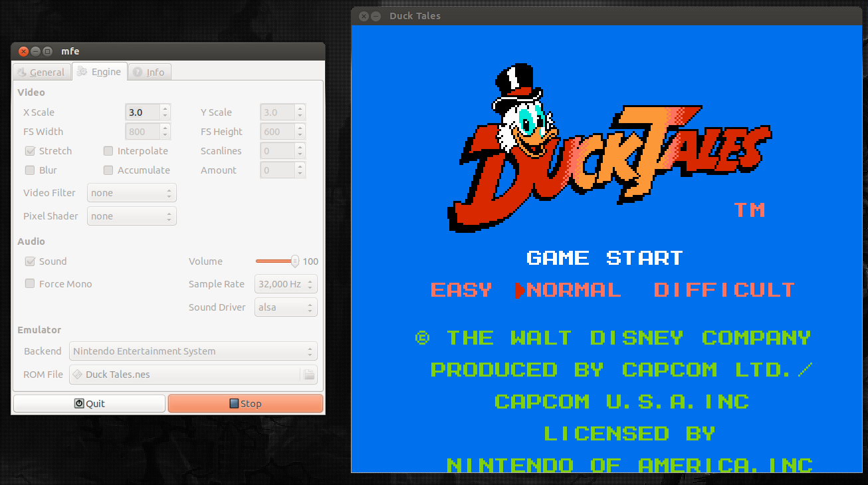The width and height of the screenshot is (868, 485).
Task: Select NORMAL difficulty in the game
Action: [x=574, y=289]
